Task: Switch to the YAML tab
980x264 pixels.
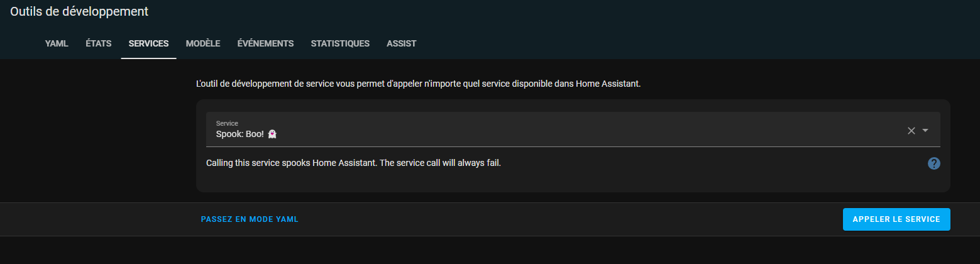Action: pos(57,43)
